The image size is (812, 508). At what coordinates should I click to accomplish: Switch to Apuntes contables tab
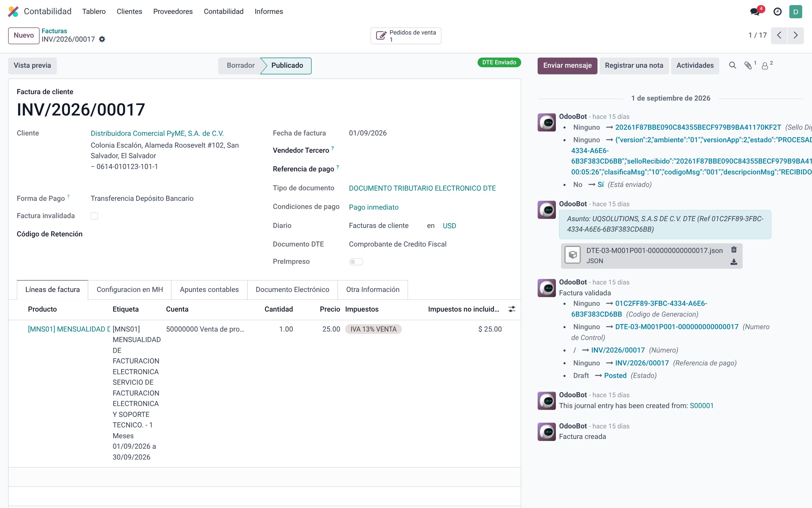point(209,290)
